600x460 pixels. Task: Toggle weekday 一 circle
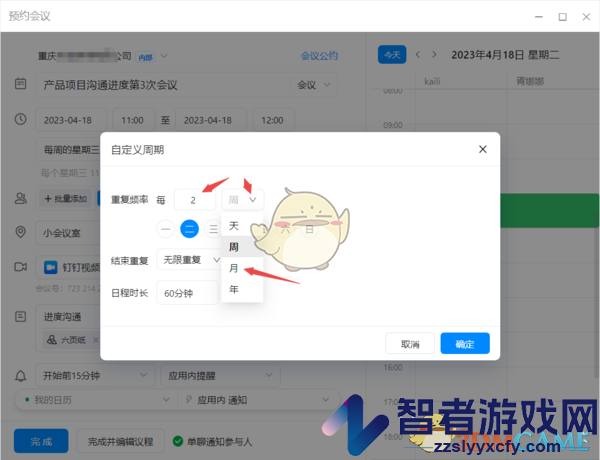[x=166, y=229]
